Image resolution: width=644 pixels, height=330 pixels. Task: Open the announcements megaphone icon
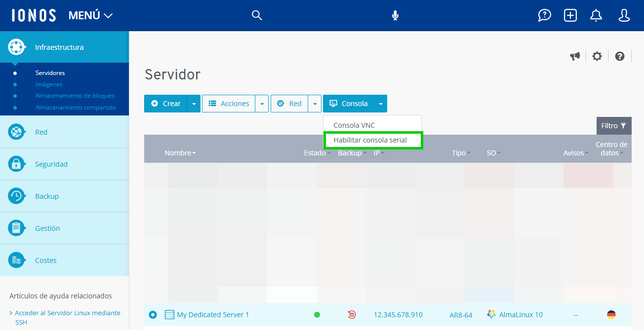[x=574, y=56]
